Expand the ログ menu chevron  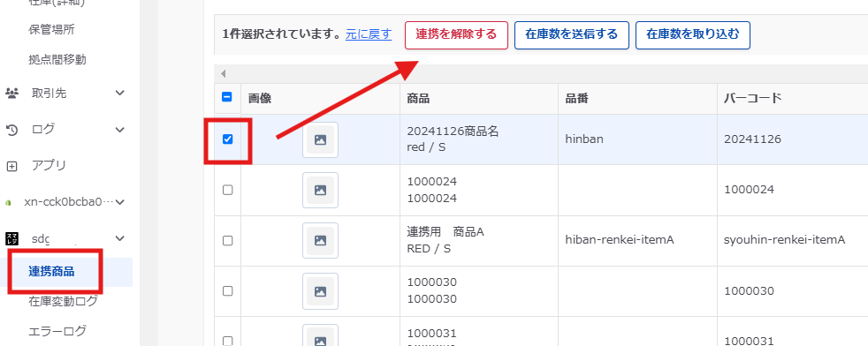119,130
